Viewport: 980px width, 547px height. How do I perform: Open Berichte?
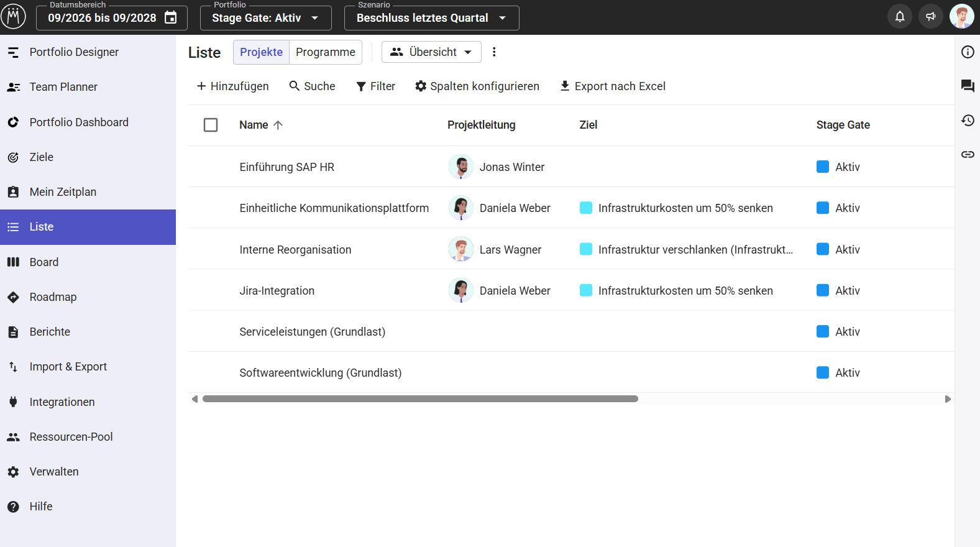point(88,332)
